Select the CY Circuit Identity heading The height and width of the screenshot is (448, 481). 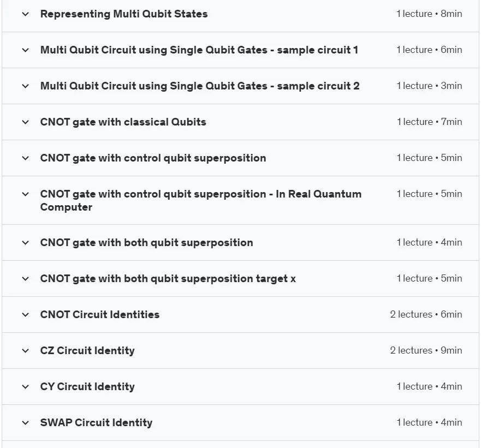click(x=87, y=387)
